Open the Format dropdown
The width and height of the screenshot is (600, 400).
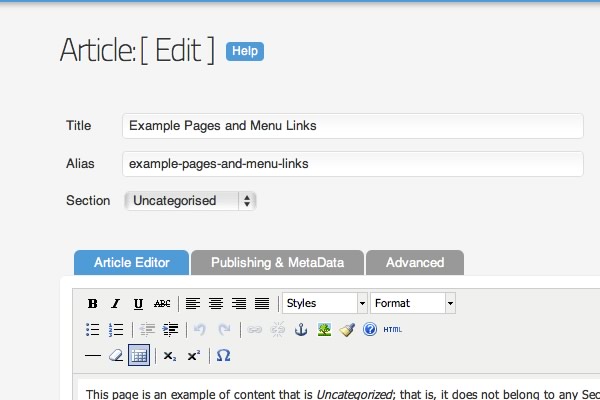(x=413, y=303)
